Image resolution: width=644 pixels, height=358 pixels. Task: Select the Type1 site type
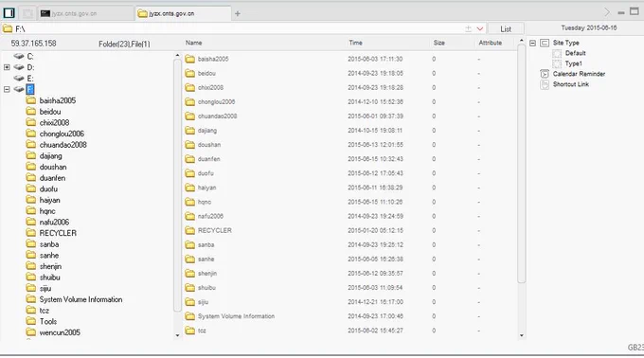tap(573, 63)
